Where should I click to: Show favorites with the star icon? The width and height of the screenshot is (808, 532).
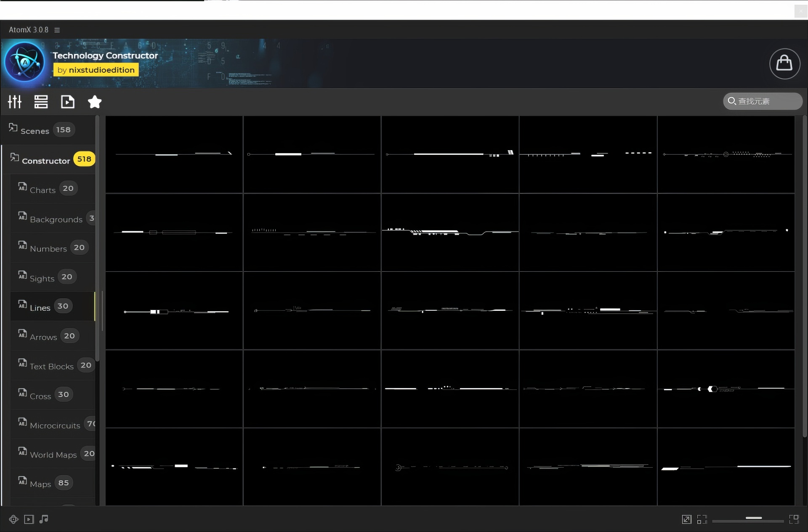coord(95,102)
